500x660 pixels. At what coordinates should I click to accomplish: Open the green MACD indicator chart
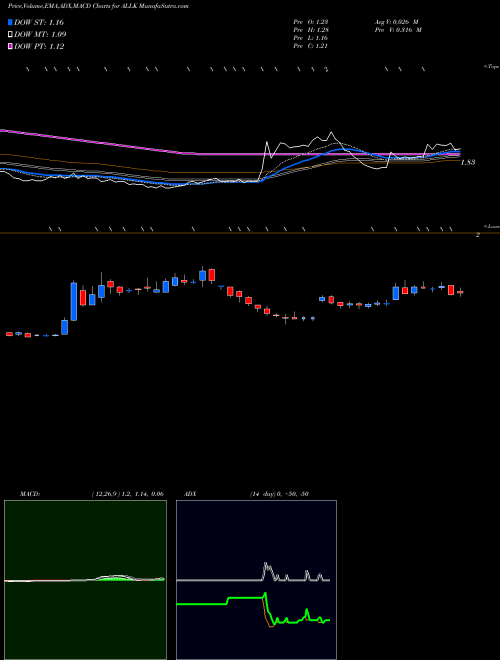pyautogui.click(x=85, y=580)
